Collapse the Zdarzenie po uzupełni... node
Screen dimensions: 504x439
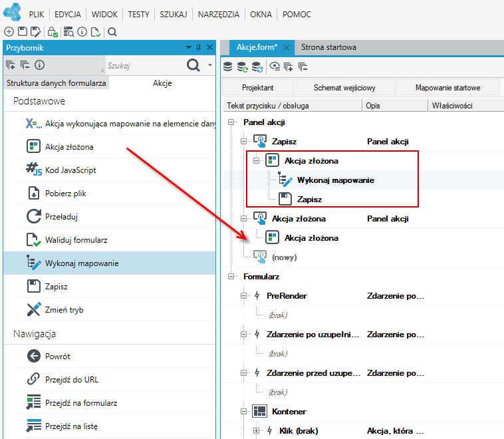(243, 335)
